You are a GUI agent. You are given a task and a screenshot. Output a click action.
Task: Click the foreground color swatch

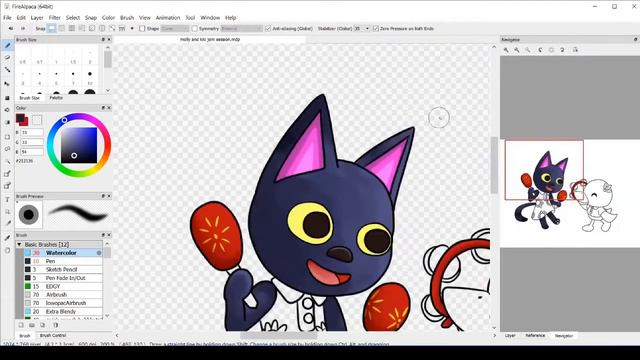(20, 118)
